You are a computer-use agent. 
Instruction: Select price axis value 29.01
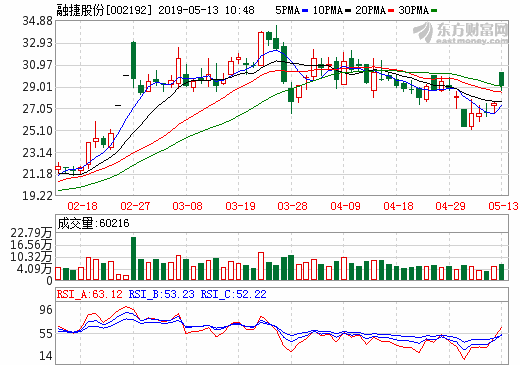[x=37, y=87]
